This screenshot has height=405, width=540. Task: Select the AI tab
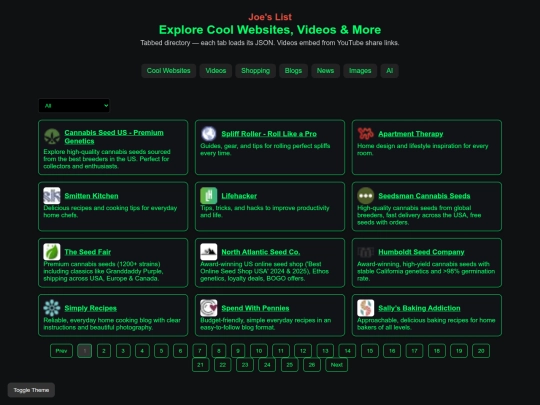[x=390, y=71]
